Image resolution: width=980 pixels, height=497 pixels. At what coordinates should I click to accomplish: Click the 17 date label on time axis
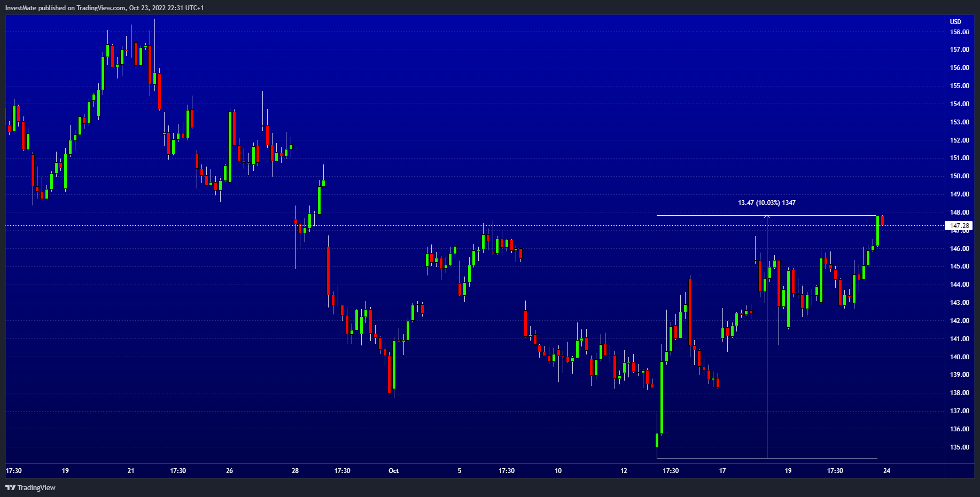[722, 471]
